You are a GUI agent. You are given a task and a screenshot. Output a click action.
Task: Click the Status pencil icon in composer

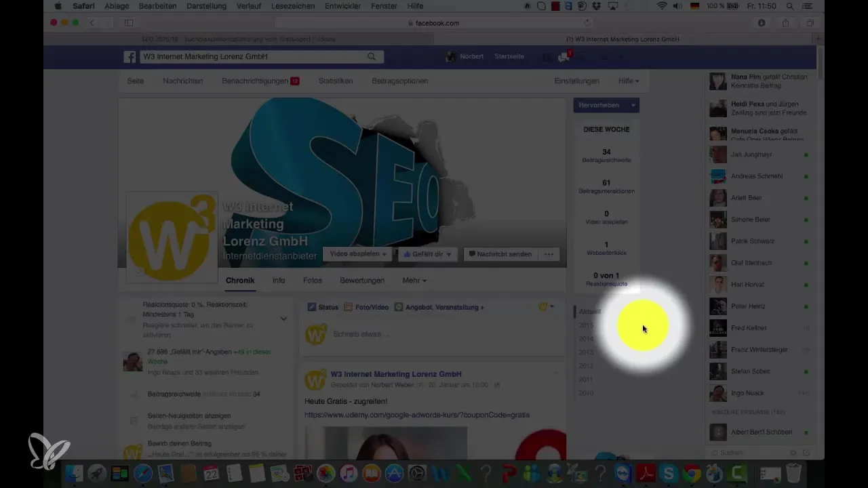(312, 307)
